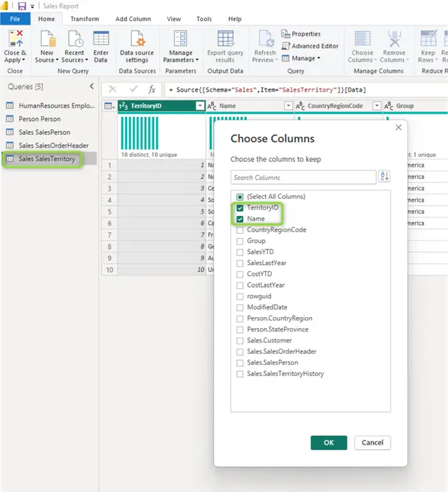Toggle the Select All Columns checkbox
This screenshot has width=448, height=492.
(240, 197)
